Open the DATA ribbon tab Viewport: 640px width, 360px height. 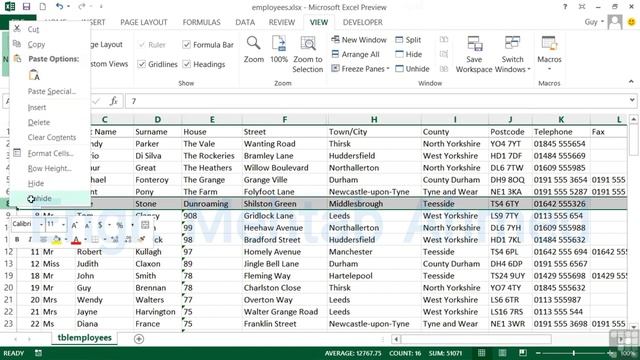[245, 22]
